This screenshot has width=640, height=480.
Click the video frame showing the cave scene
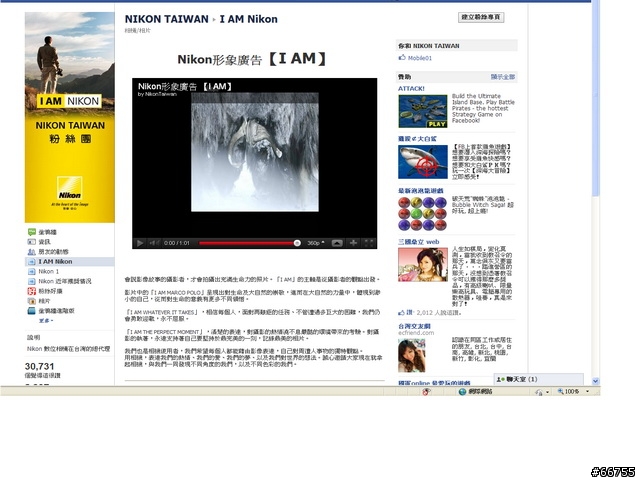pos(255,152)
